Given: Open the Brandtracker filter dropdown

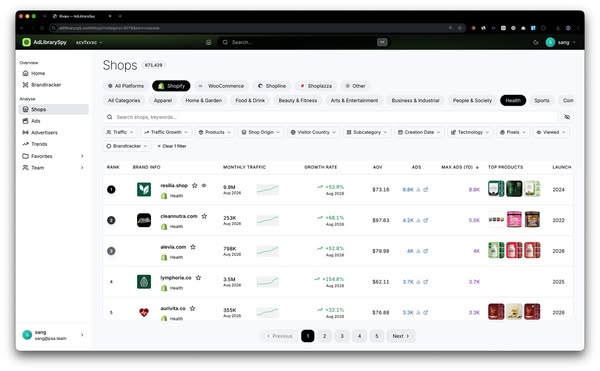Looking at the screenshot, I should click(126, 146).
